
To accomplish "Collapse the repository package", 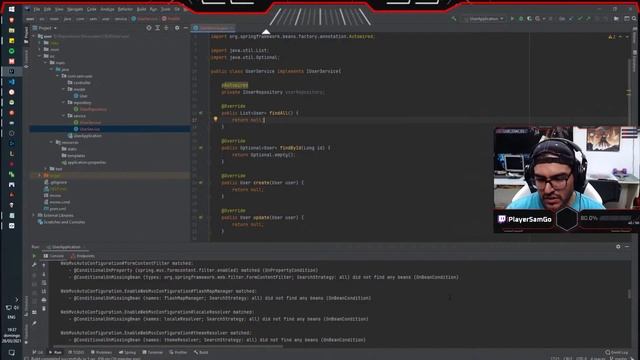I will [x=64, y=102].
